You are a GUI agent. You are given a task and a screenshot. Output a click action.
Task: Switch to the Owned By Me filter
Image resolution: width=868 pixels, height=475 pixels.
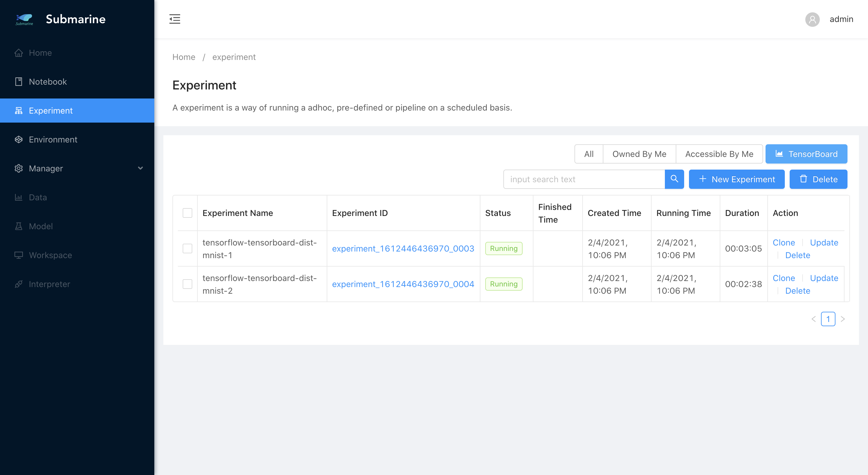tap(639, 154)
